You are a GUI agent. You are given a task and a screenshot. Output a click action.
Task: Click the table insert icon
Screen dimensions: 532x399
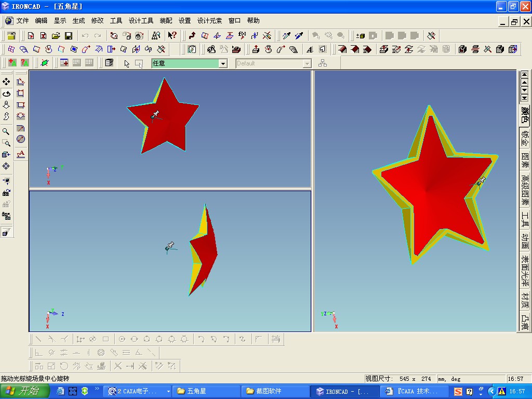pos(64,63)
